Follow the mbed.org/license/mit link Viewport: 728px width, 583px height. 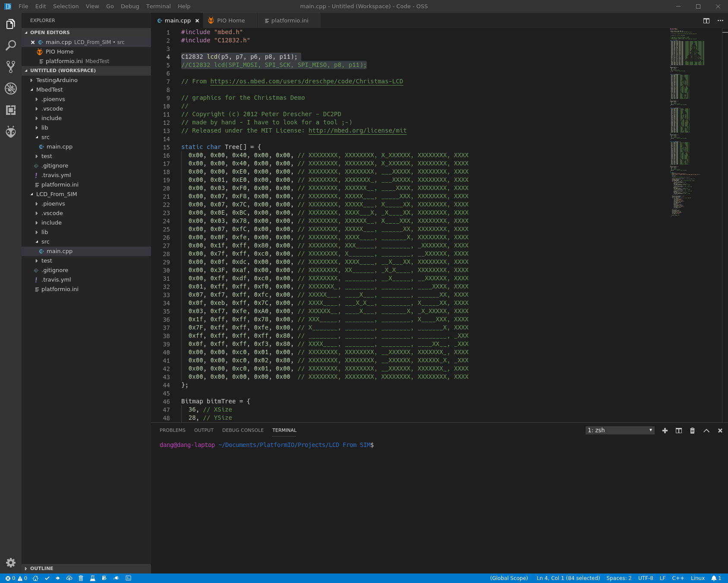[357, 131]
